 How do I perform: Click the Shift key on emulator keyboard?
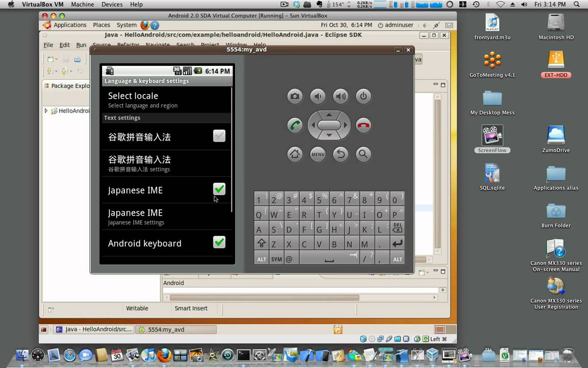click(261, 243)
